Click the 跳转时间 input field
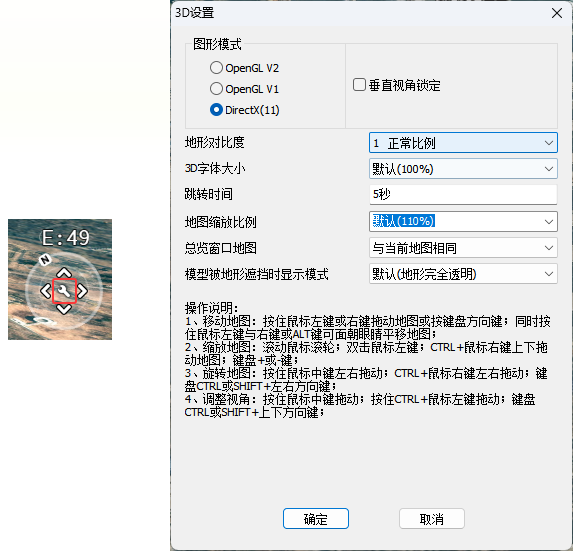The image size is (573, 553). [x=463, y=194]
